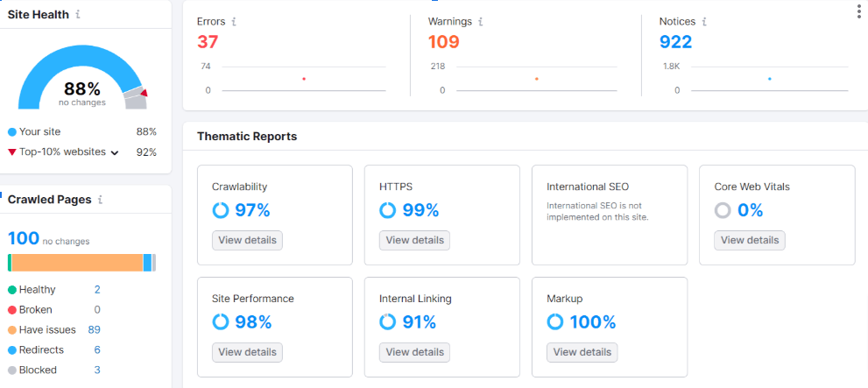View details for Crawlability report
This screenshot has height=388, width=868.
point(248,240)
